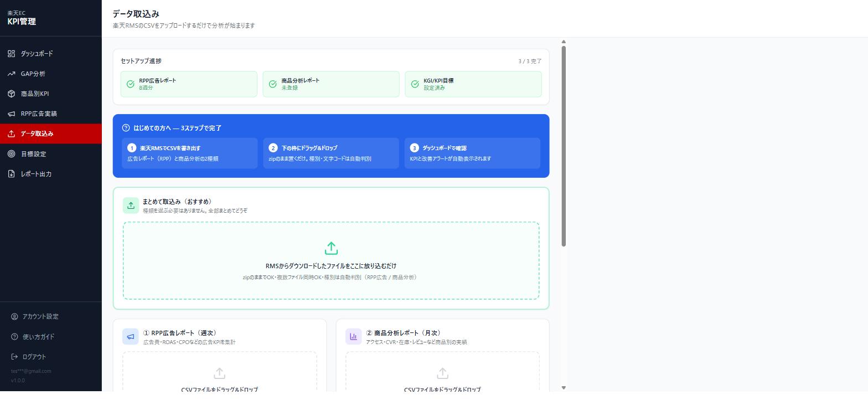Open RPP広告実績 in the sidebar
Viewport: 868px width, 410px height.
click(x=51, y=114)
